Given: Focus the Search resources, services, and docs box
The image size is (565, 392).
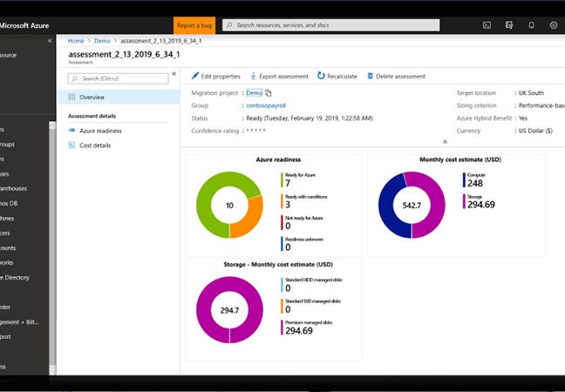Looking at the screenshot, I should click(x=330, y=25).
